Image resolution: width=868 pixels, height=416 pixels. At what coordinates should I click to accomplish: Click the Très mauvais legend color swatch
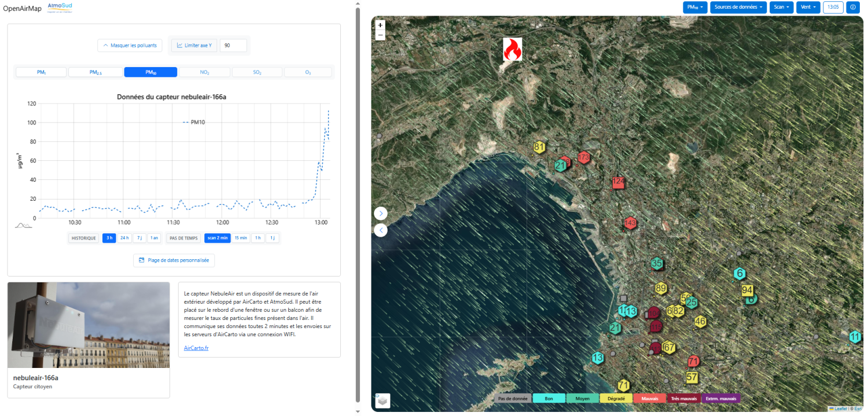(684, 399)
